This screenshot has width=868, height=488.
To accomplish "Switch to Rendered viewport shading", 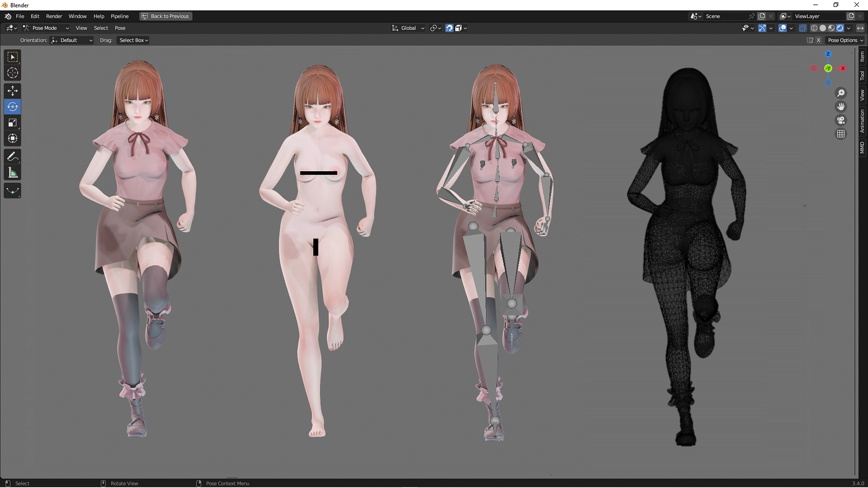I will 840,28.
